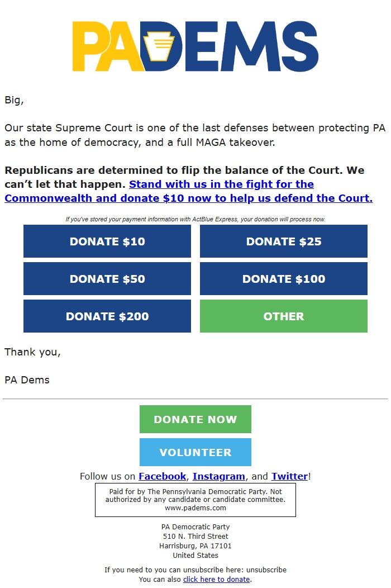Pick the green OTHER amount button
Image resolution: width=391 pixels, height=588 pixels.
(x=283, y=316)
